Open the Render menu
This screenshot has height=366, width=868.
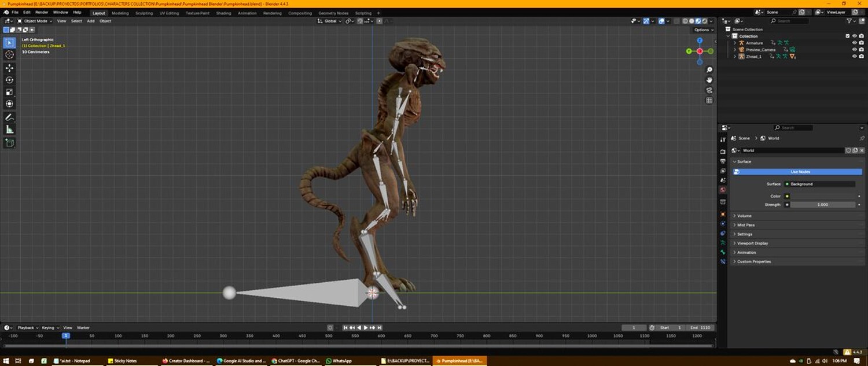42,12
